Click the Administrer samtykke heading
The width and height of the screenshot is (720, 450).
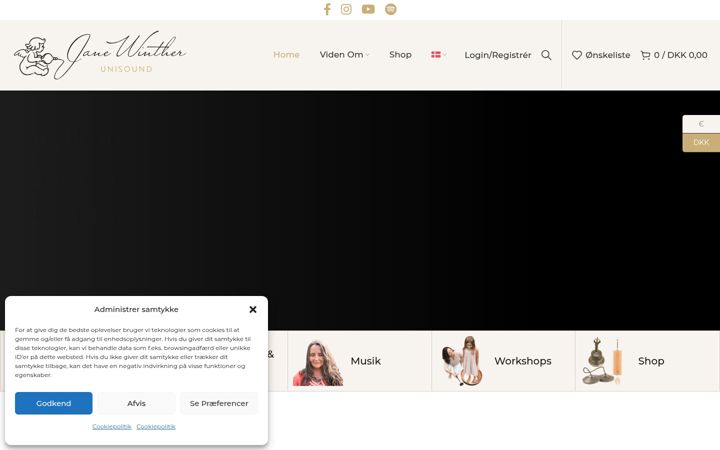136,309
